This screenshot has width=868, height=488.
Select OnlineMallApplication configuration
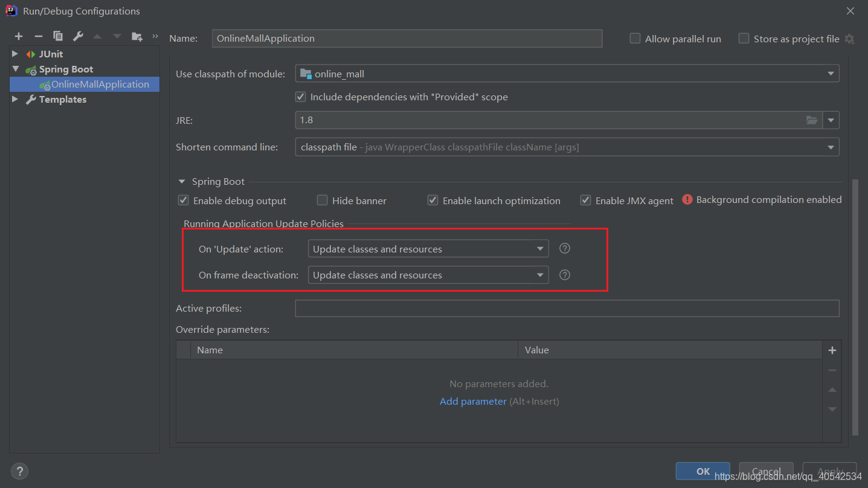(85, 85)
